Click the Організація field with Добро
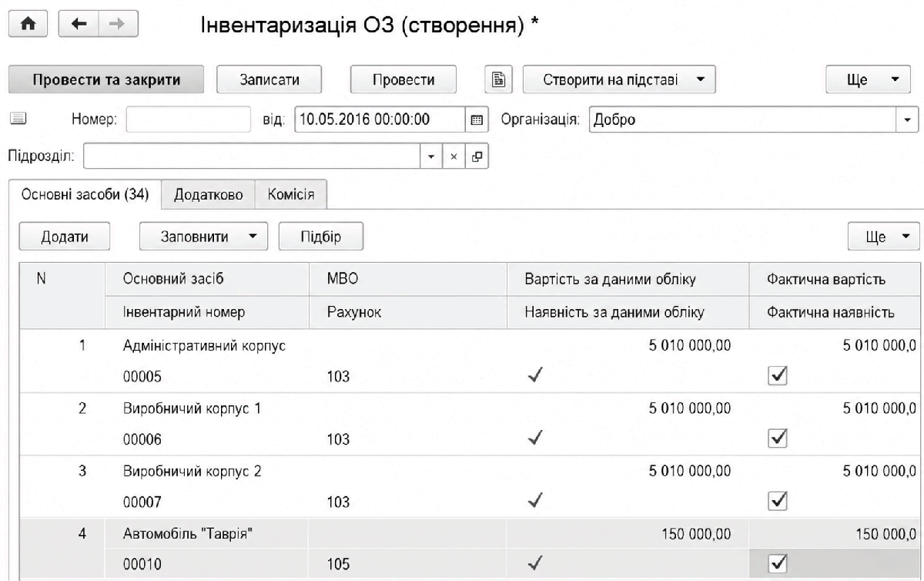 click(x=744, y=120)
